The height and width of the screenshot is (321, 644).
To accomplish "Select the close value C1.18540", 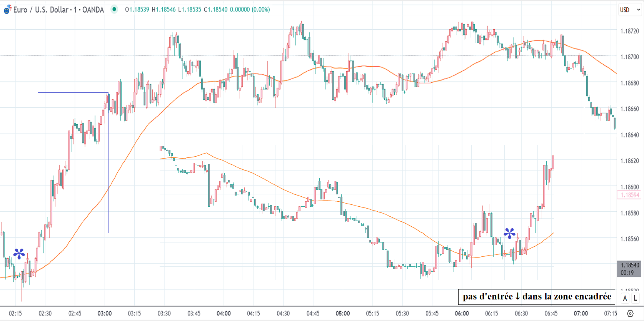I will pyautogui.click(x=215, y=10).
